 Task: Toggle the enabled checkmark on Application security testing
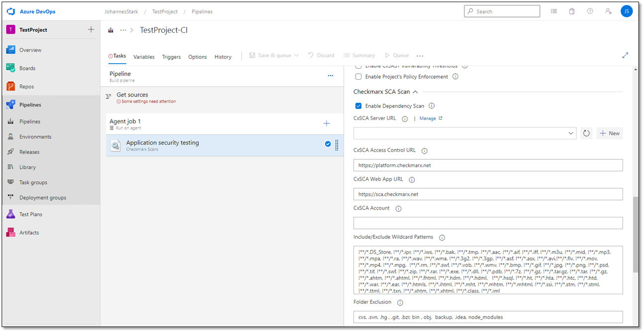328,144
